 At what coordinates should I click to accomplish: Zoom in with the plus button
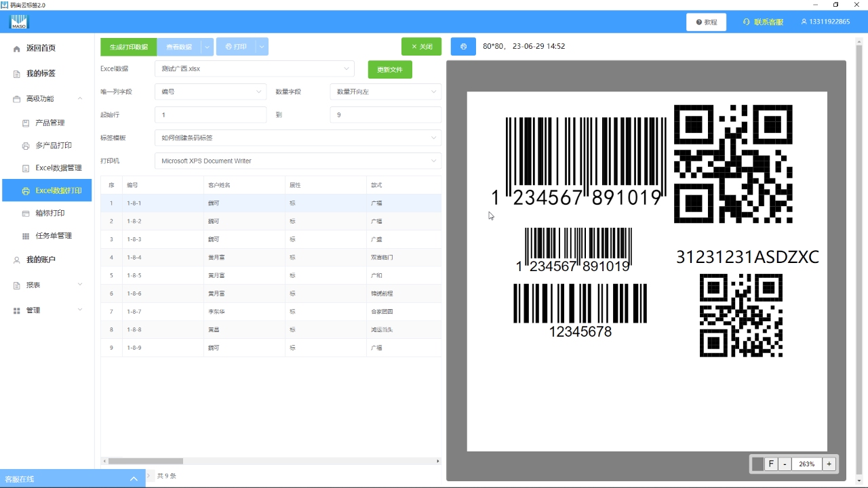pyautogui.click(x=829, y=464)
